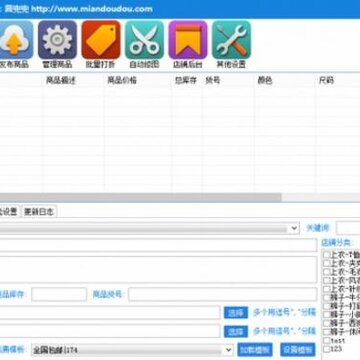Open the 管理商品 gear icon
360x360 pixels.
click(57, 40)
